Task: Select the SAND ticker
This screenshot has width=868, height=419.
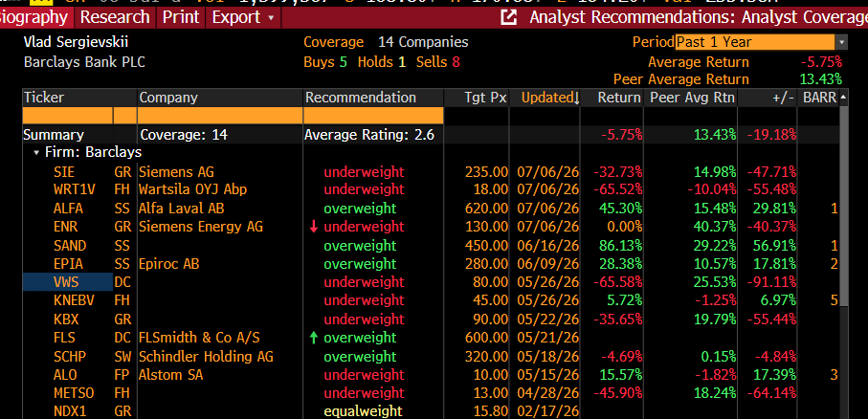Action: tap(69, 245)
